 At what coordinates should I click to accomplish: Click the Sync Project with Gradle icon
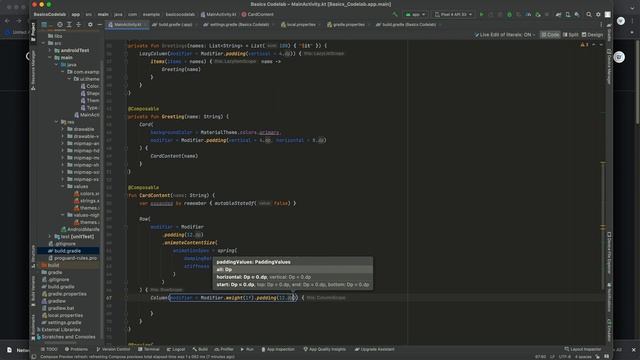pyautogui.click(x=558, y=14)
